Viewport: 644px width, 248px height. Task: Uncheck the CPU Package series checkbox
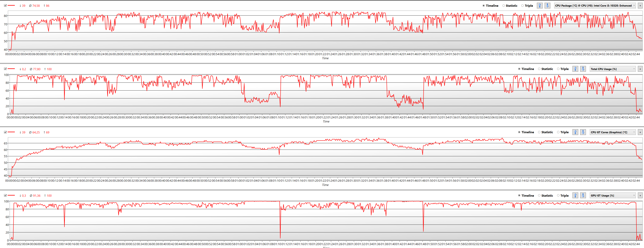(5, 6)
